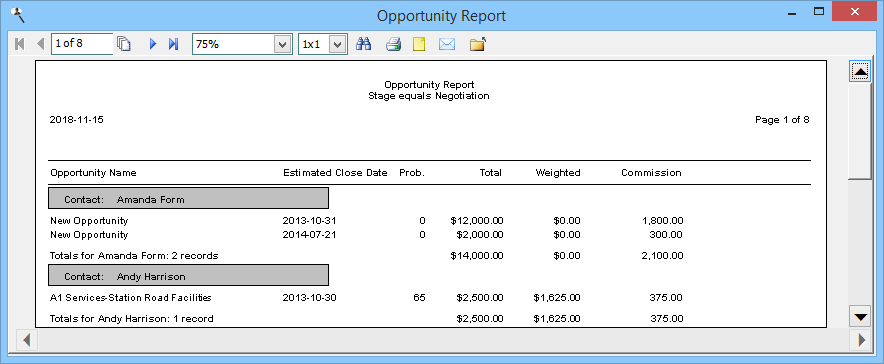Open the 1x1 page layout dropdown

(338, 44)
